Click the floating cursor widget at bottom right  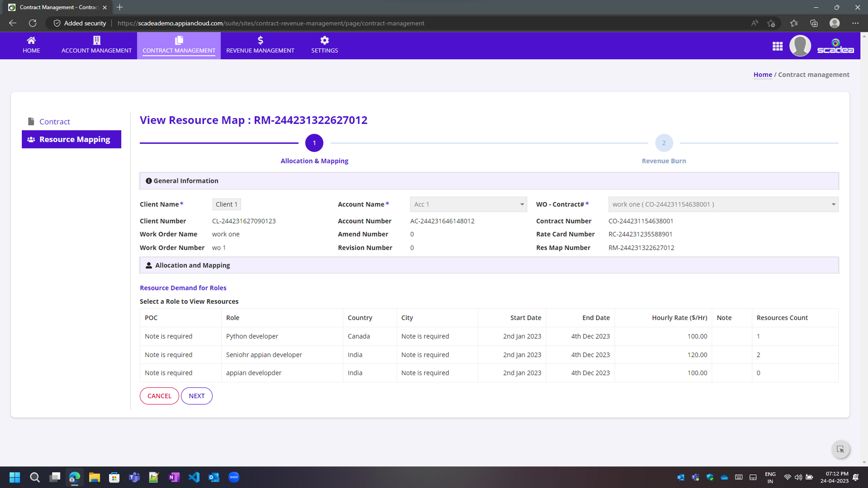(x=840, y=449)
